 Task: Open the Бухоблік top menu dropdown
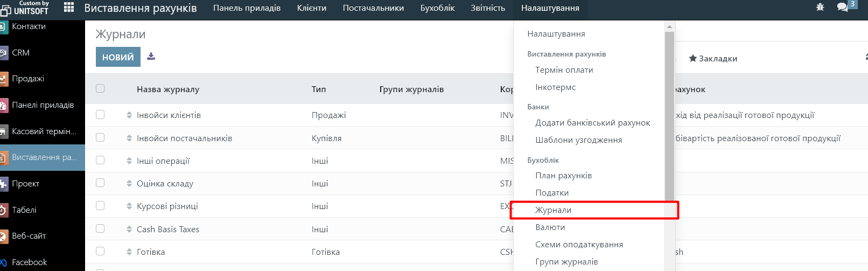point(437,8)
